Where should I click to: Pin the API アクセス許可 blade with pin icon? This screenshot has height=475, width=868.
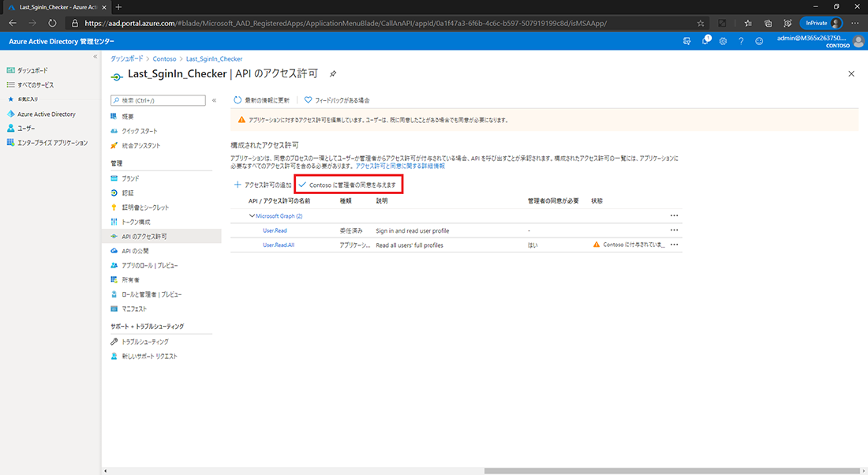coord(333,73)
